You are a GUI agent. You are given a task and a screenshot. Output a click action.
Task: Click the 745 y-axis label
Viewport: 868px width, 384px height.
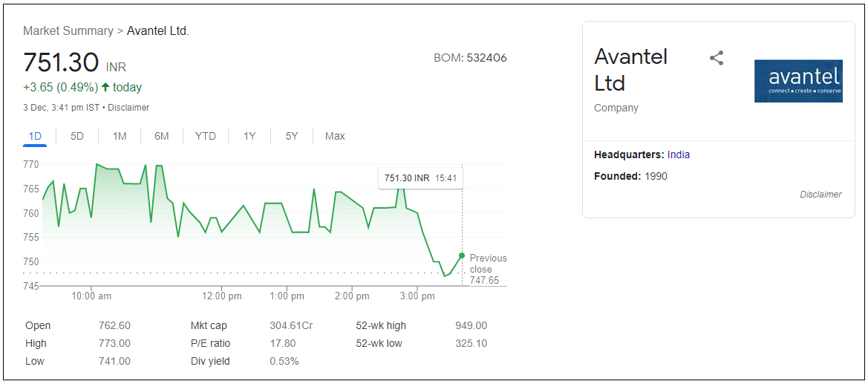(x=31, y=286)
